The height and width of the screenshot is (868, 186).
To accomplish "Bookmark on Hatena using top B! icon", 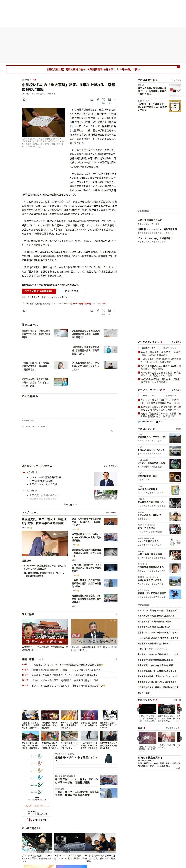I will click(109, 100).
